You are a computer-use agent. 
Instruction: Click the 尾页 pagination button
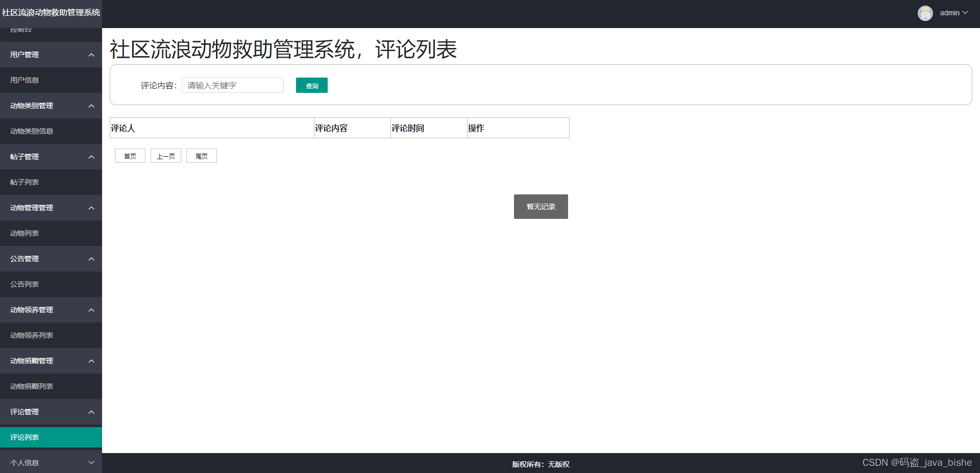point(202,156)
